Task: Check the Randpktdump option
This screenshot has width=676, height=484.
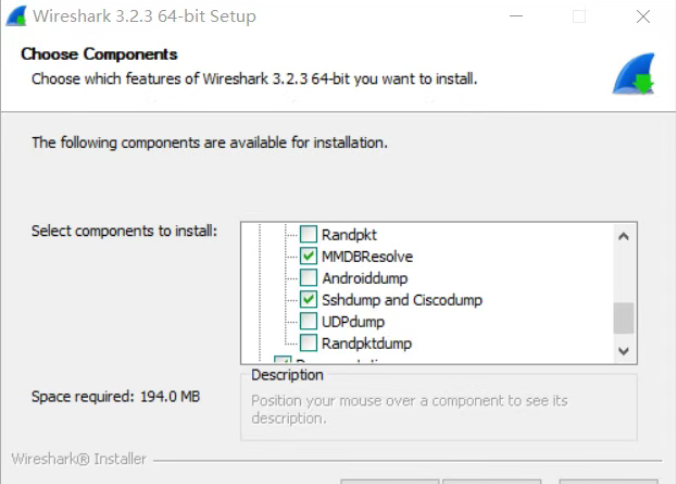Action: [308, 343]
